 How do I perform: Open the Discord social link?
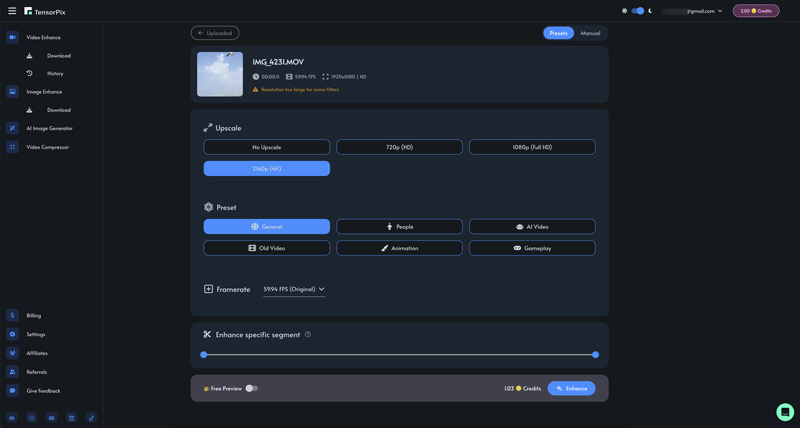tap(12, 417)
